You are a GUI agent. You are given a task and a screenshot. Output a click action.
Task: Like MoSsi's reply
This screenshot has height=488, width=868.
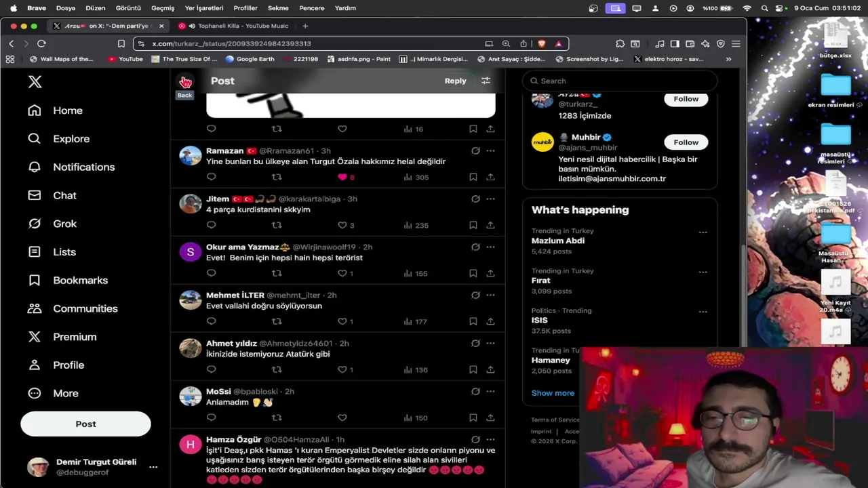[342, 418]
